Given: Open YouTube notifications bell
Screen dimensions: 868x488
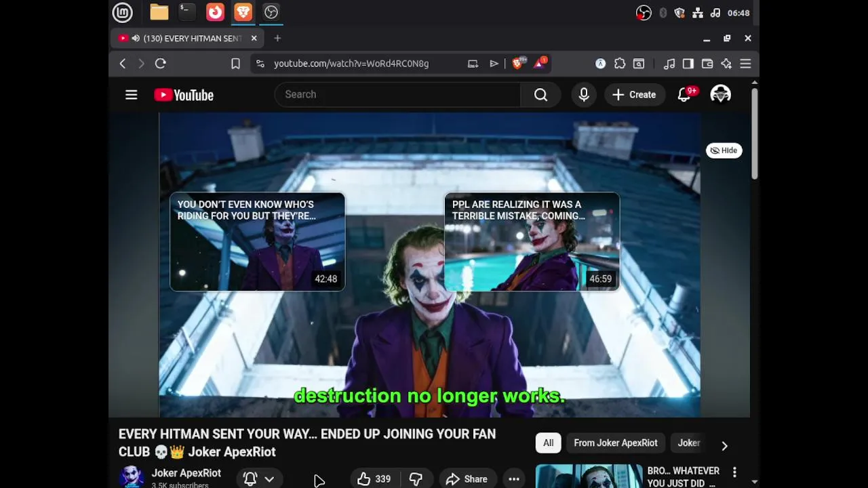Looking at the screenshot, I should tap(684, 95).
